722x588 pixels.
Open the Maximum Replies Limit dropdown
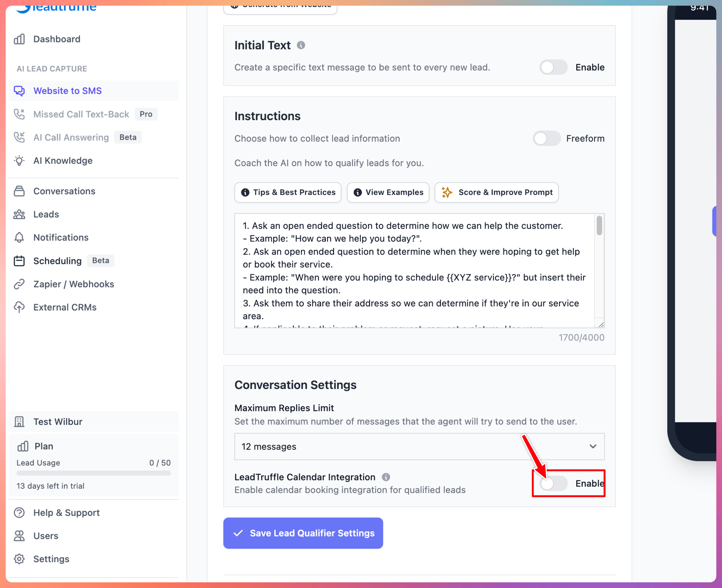click(x=419, y=447)
